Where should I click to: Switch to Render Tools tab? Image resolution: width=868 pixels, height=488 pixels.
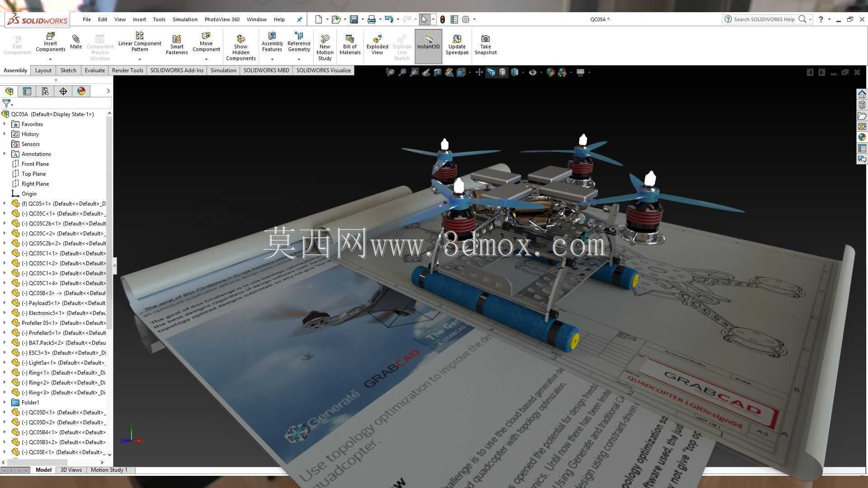pos(127,70)
